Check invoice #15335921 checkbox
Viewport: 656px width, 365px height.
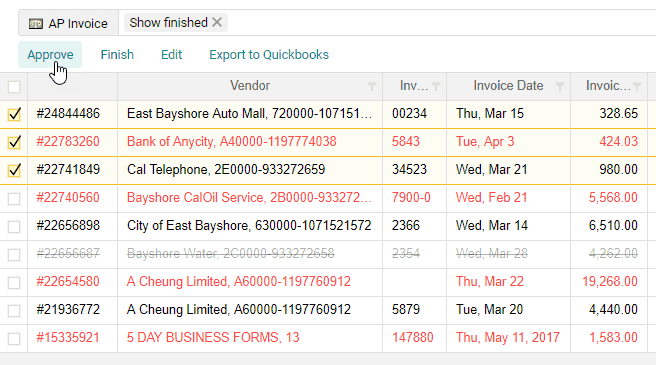point(14,339)
